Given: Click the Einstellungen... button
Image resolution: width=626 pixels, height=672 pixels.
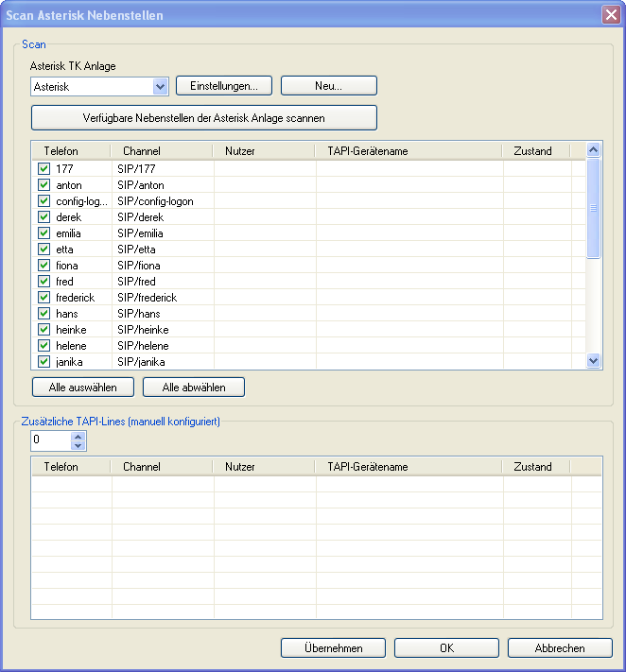Looking at the screenshot, I should (x=224, y=86).
